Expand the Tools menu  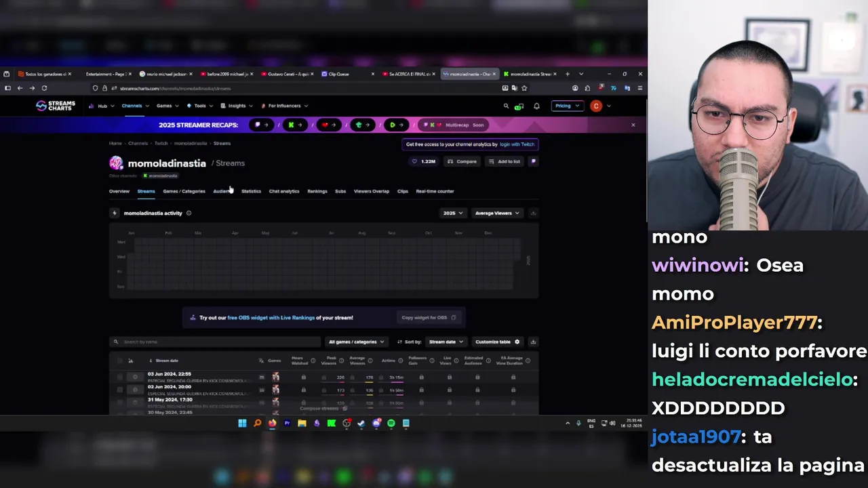click(200, 106)
